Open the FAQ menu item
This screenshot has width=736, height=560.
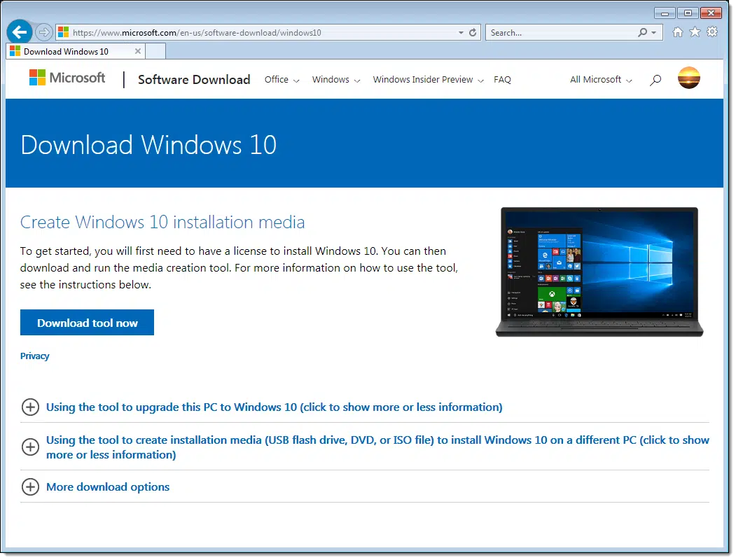click(x=502, y=80)
